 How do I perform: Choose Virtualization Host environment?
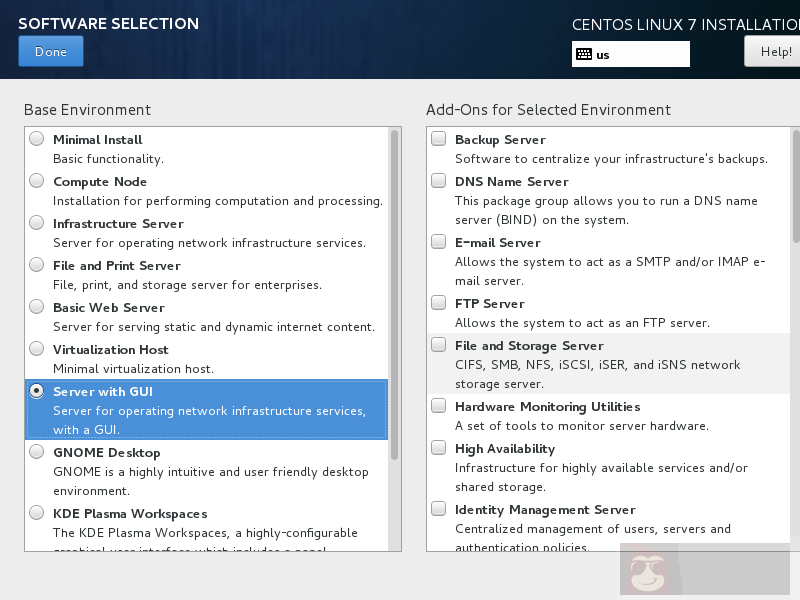coord(37,349)
